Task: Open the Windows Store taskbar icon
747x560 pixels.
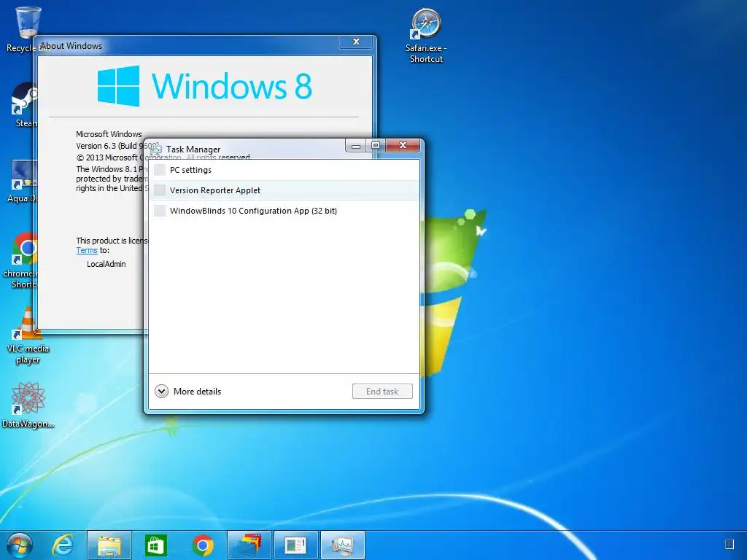Action: (156, 545)
